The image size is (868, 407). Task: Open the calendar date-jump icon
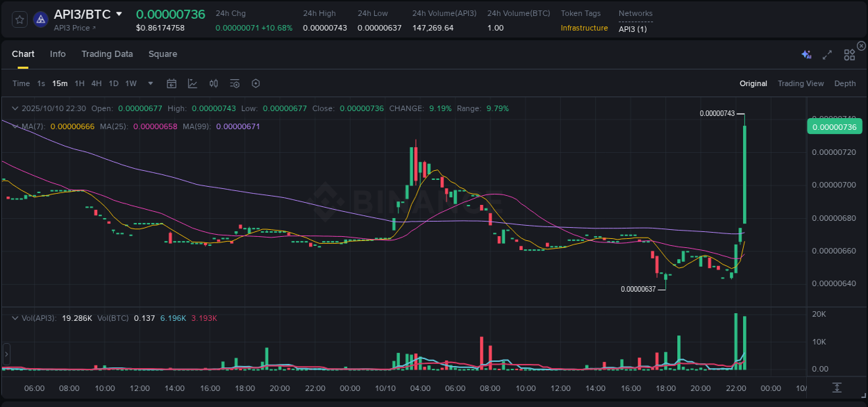click(172, 83)
